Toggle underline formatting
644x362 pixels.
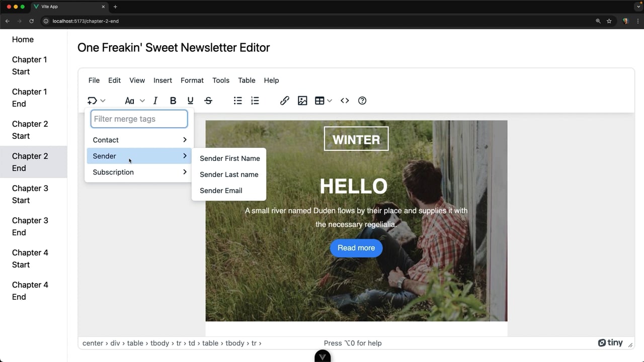(x=190, y=101)
